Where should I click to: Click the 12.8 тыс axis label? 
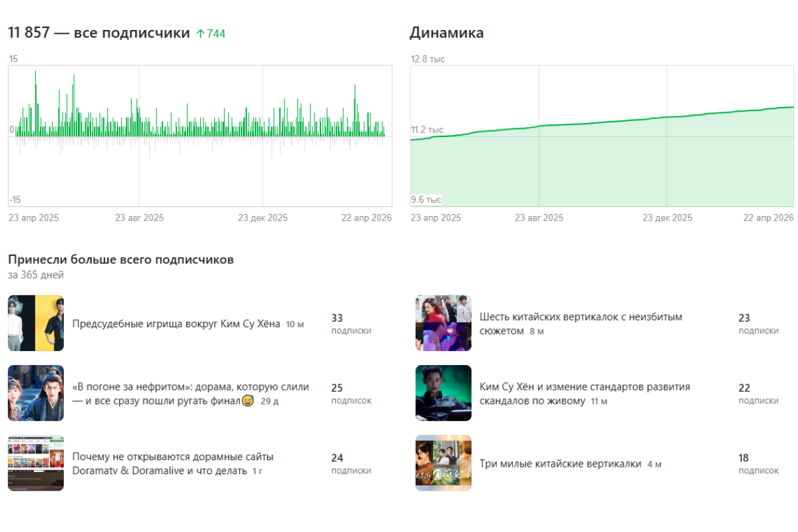pyautogui.click(x=428, y=59)
